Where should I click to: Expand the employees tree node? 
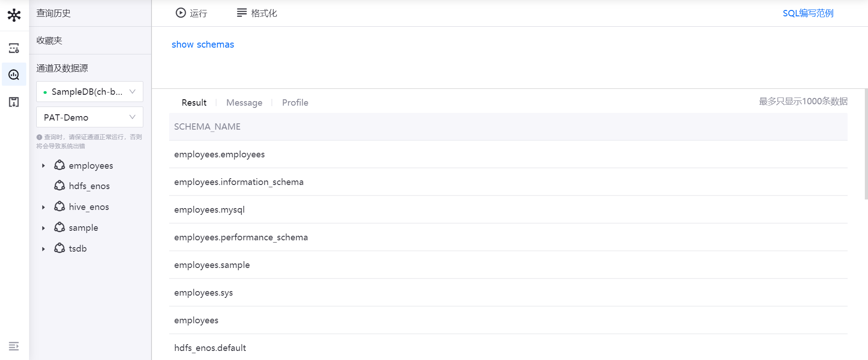44,166
